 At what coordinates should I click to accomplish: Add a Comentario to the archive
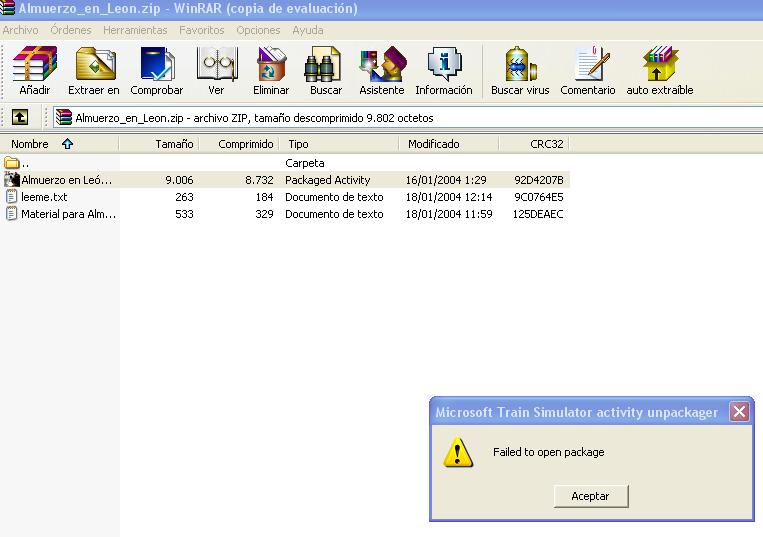pyautogui.click(x=588, y=71)
